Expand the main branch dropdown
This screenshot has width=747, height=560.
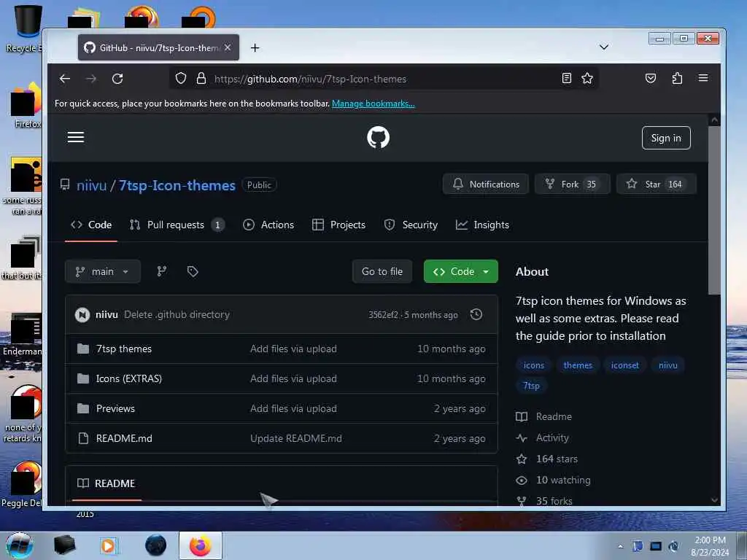pos(102,271)
